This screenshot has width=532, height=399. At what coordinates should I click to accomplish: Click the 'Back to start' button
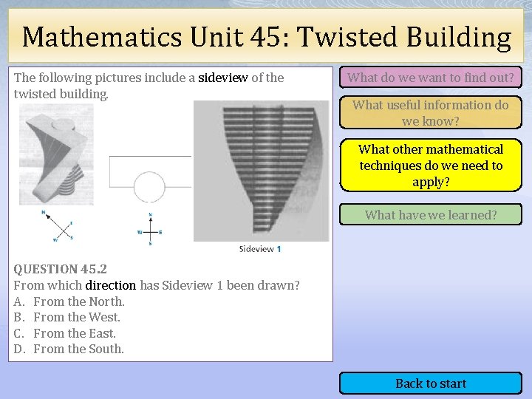coord(431,383)
